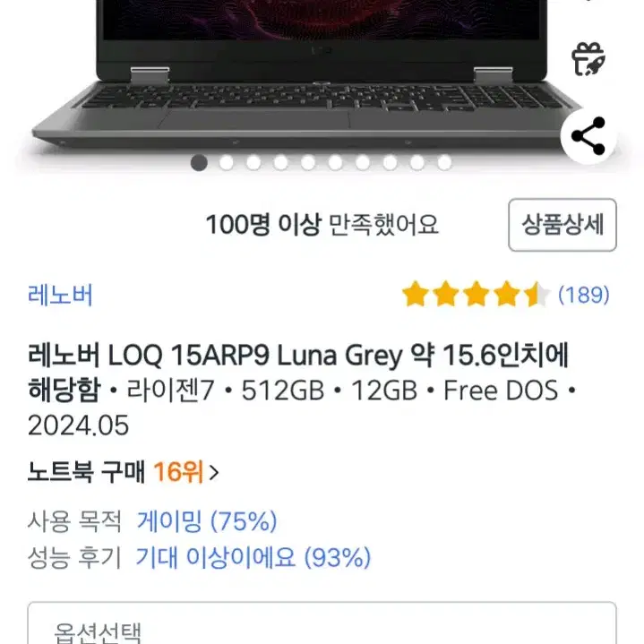Image resolution: width=644 pixels, height=644 pixels.
Task: Open the 상품상세 product details button
Action: (562, 225)
